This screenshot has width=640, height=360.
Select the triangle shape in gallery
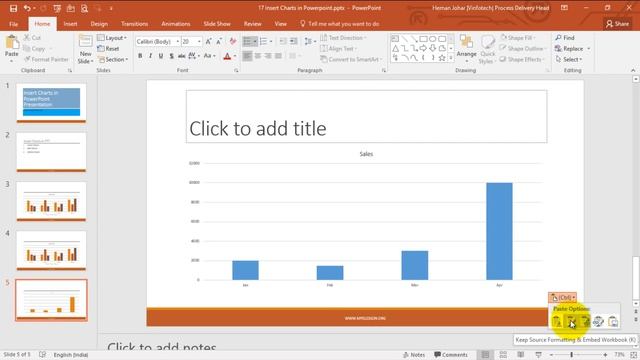(x=395, y=49)
